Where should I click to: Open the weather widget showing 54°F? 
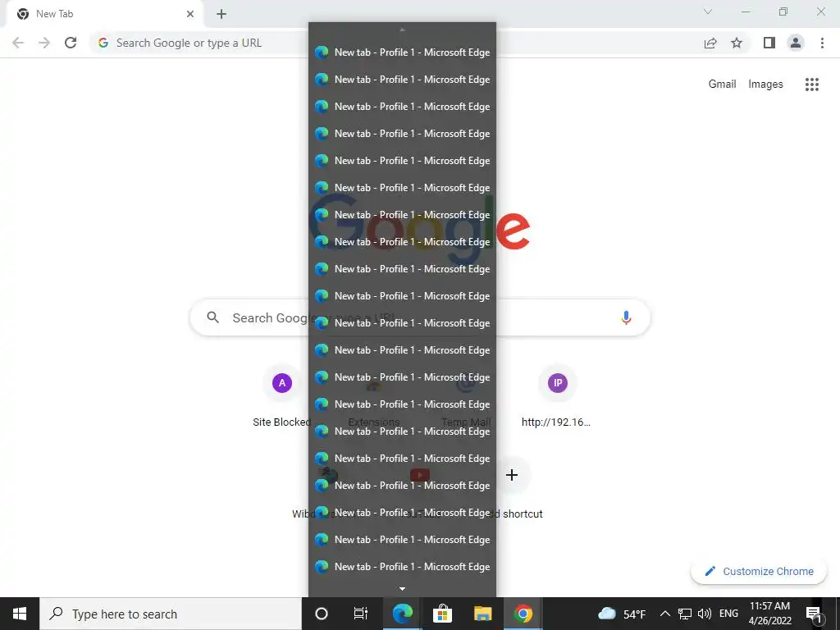(622, 614)
